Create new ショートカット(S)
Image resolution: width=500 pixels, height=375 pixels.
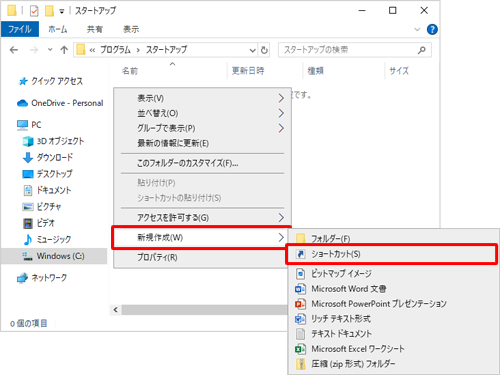(392, 254)
